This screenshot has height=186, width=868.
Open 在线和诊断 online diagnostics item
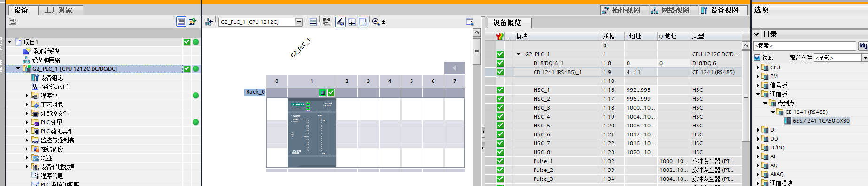point(54,87)
